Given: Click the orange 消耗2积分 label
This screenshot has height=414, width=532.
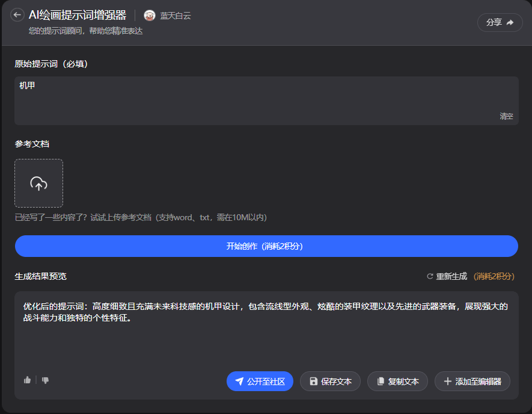Looking at the screenshot, I should (x=495, y=276).
